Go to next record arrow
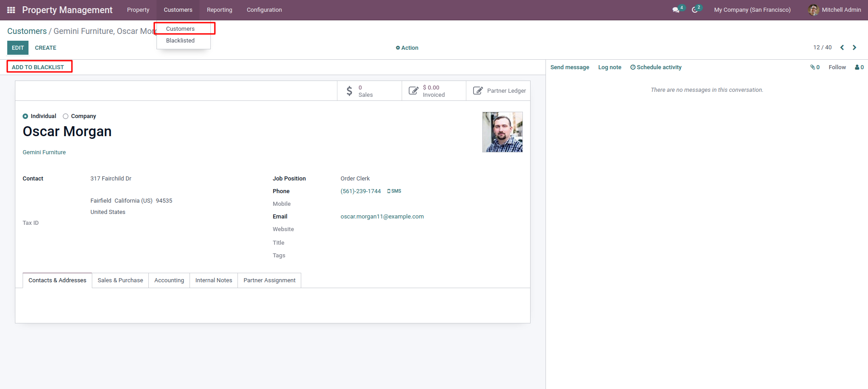Screen dimensions: 868x389 point(854,47)
